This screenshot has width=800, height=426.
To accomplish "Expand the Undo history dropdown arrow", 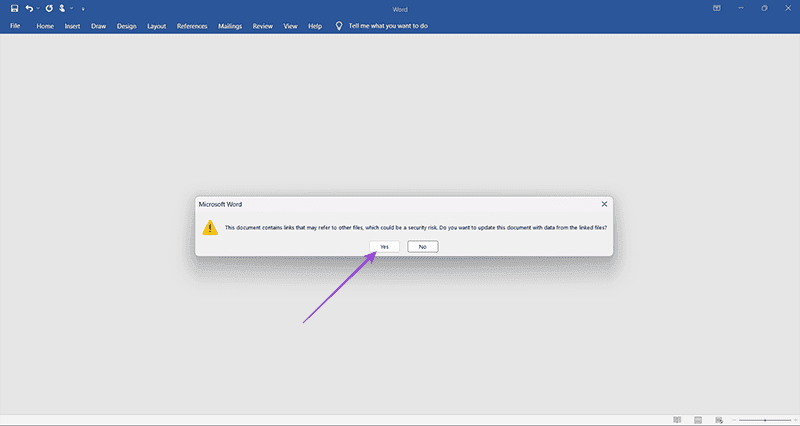I will point(38,8).
